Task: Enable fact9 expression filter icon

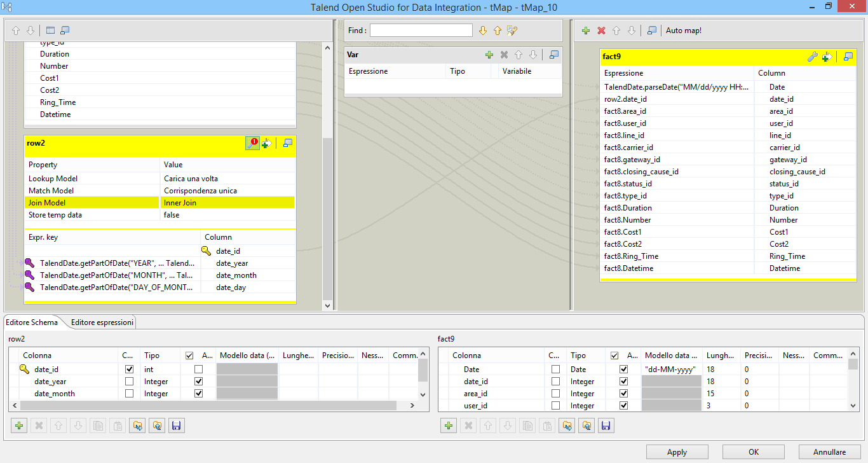Action: click(827, 57)
